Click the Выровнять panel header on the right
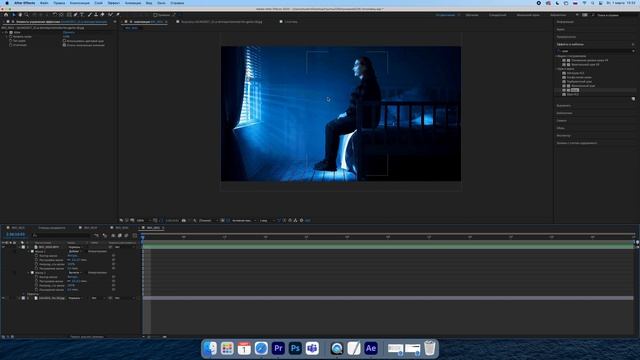The width and height of the screenshot is (640, 360). coord(564,106)
